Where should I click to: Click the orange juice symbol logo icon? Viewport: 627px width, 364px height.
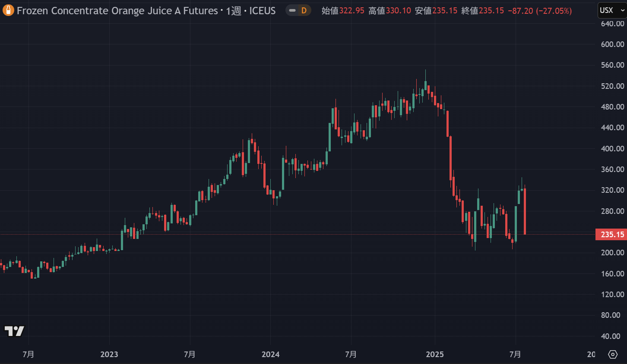click(x=8, y=10)
